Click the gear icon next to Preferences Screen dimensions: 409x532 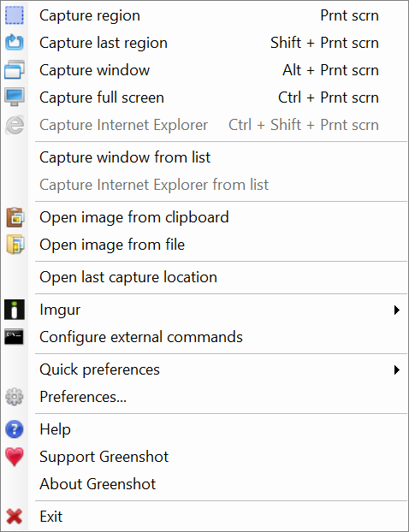[x=15, y=397]
